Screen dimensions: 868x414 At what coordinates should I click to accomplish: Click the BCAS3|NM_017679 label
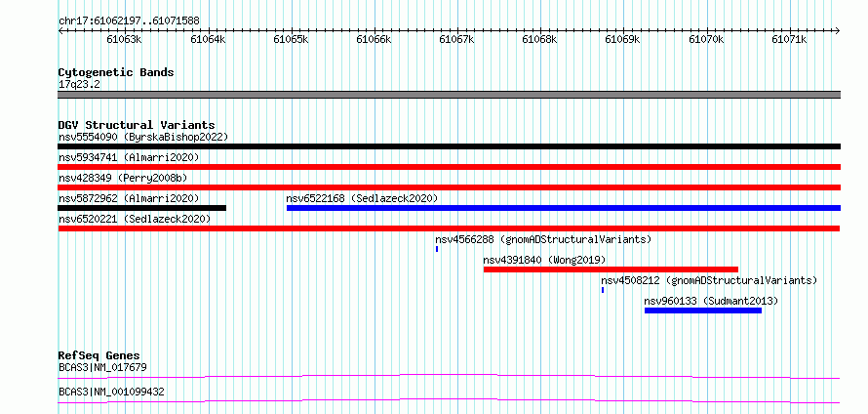click(x=102, y=367)
